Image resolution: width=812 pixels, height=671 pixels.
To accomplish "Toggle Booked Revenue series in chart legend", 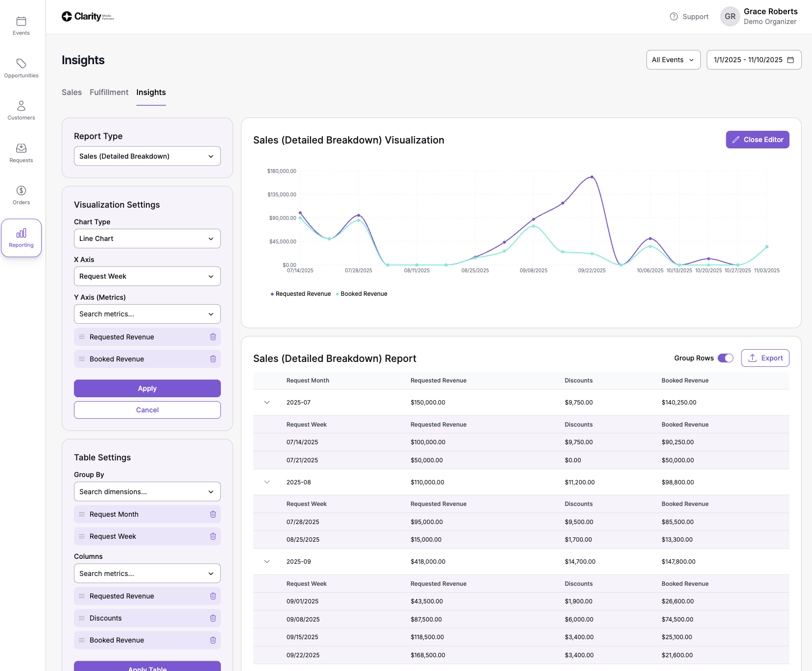I will [361, 294].
